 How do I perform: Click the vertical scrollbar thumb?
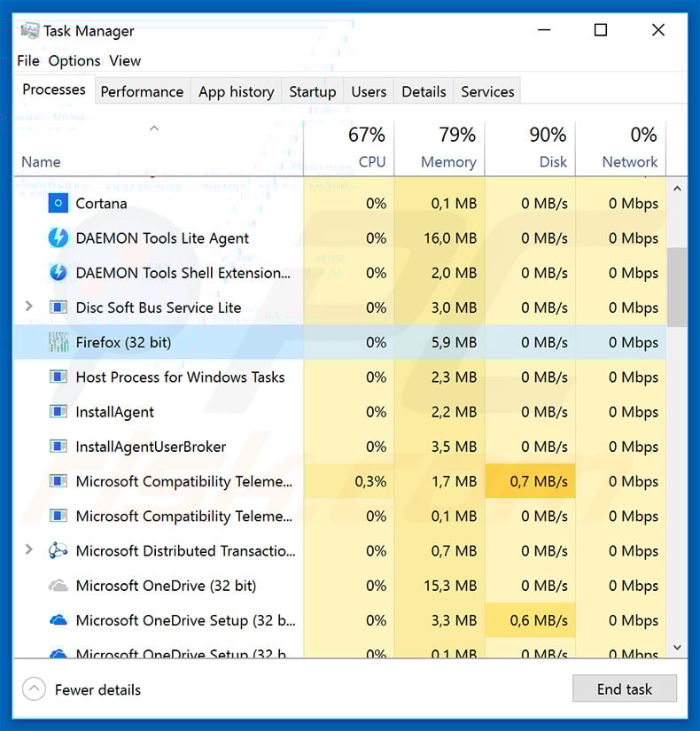pos(678,287)
